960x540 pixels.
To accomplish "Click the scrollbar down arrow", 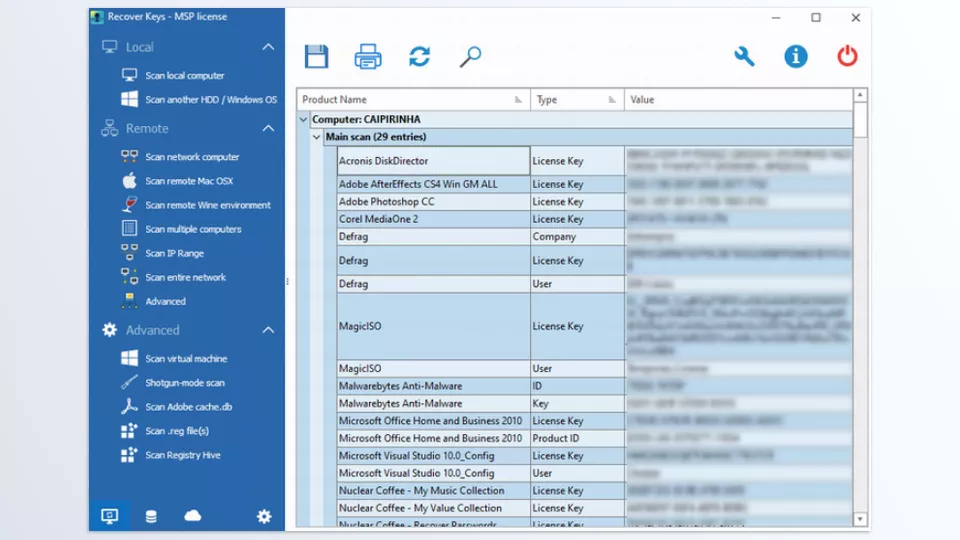I will coord(860,519).
